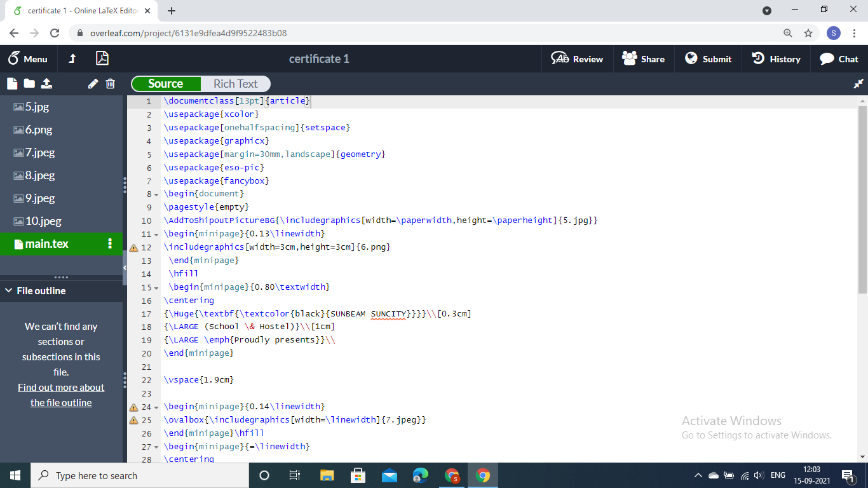The width and height of the screenshot is (868, 488).
Task: Open the main.tex options menu (three dots)
Action: pos(110,244)
